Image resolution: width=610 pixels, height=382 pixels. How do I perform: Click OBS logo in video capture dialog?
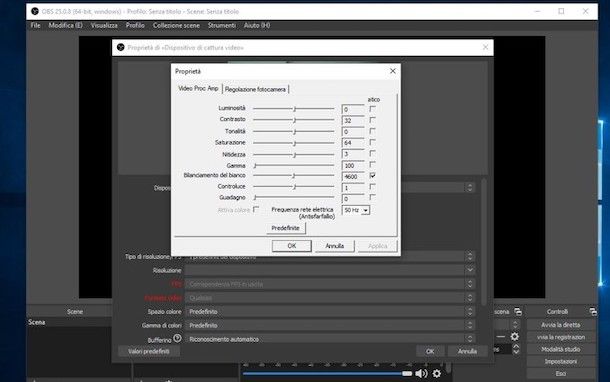tap(120, 47)
